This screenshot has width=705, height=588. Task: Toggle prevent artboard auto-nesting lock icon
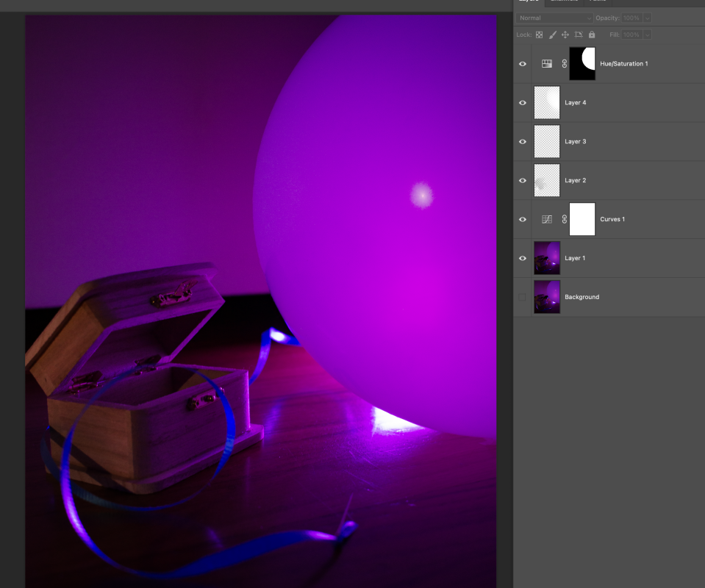coord(579,35)
